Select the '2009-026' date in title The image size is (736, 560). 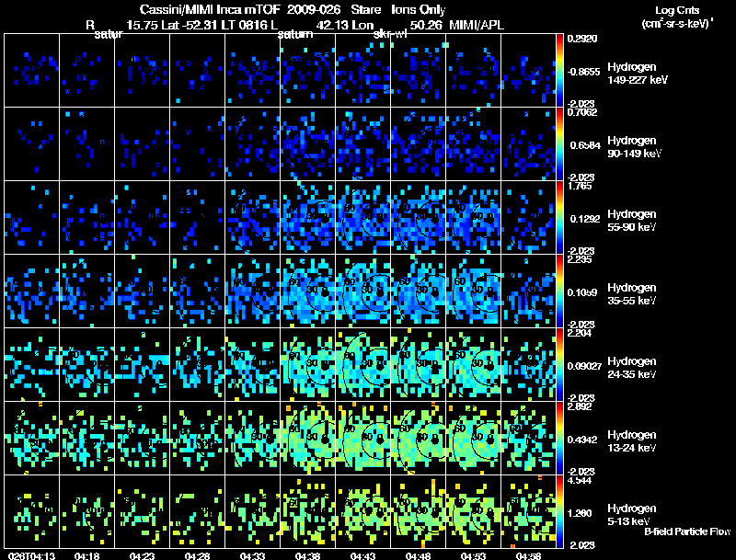pos(315,9)
